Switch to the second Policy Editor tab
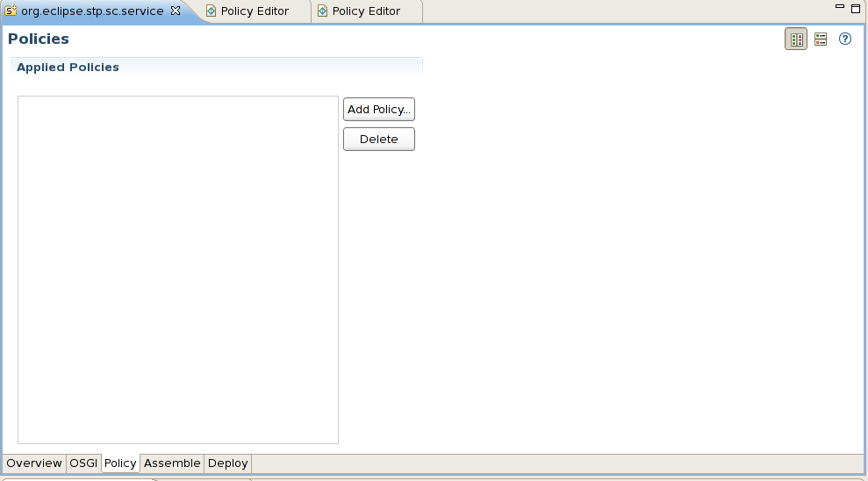 click(x=366, y=11)
